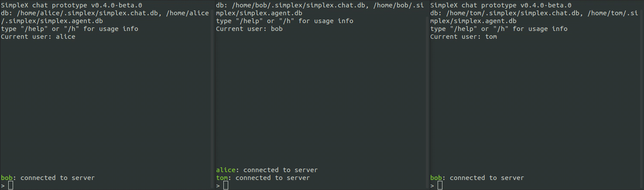This screenshot has width=644, height=190.
Task: Click the db path line in alice's terminal
Action: pyautogui.click(x=105, y=17)
